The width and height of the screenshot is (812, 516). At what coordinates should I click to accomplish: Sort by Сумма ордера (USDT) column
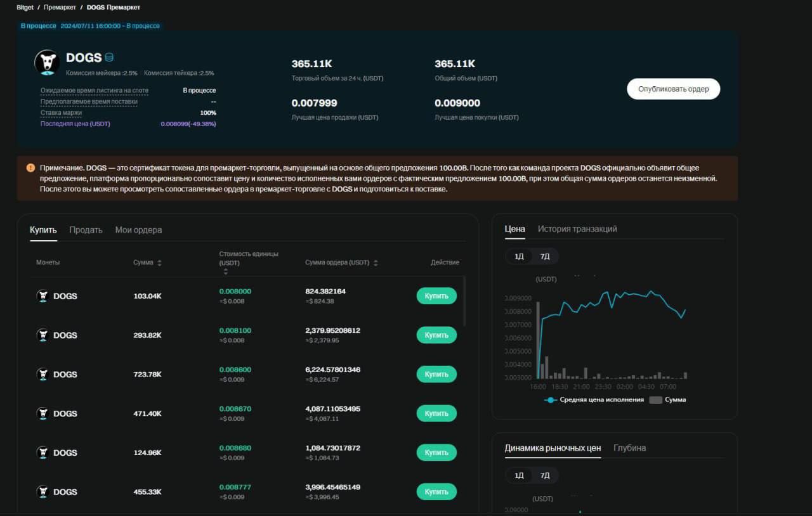(x=376, y=263)
